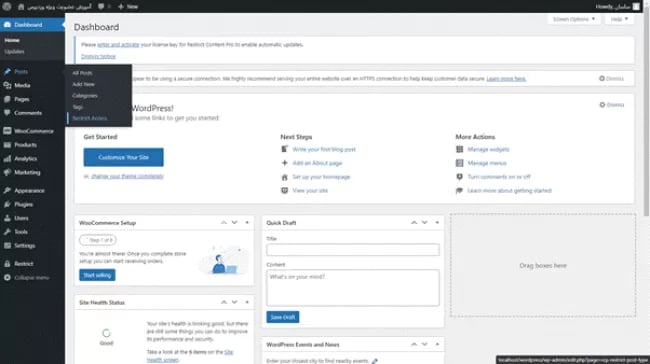This screenshot has width=650, height=364.
Task: Follow the enter and activate license link
Action: tap(118, 45)
